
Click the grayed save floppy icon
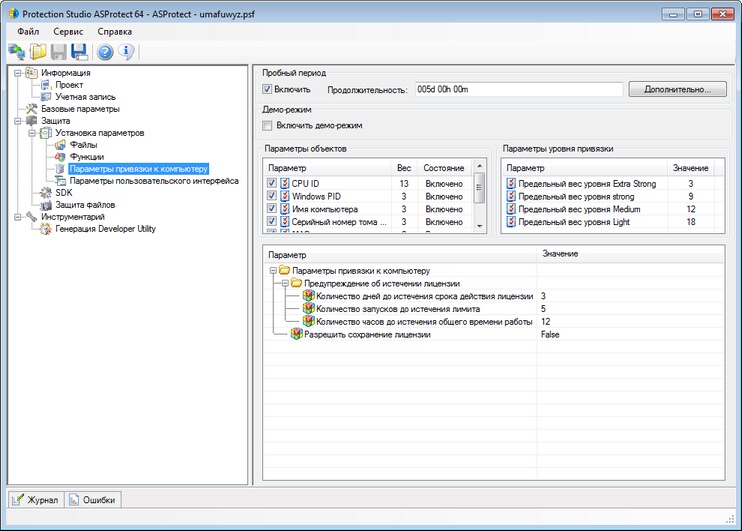pyautogui.click(x=59, y=52)
